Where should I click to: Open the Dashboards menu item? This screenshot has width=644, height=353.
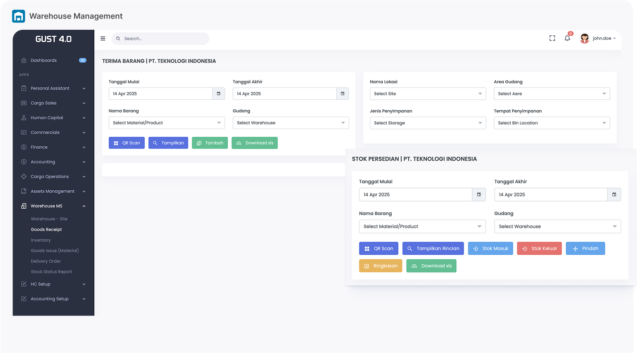(x=44, y=60)
